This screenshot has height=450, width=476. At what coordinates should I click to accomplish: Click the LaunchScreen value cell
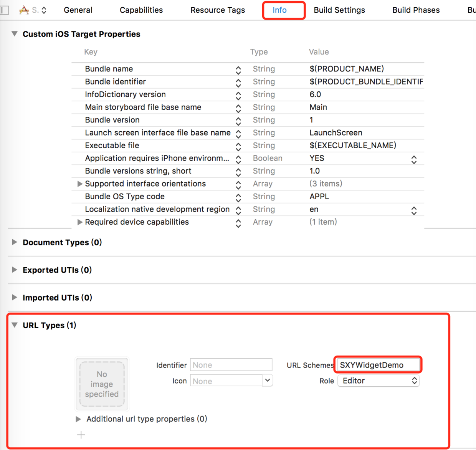(336, 132)
